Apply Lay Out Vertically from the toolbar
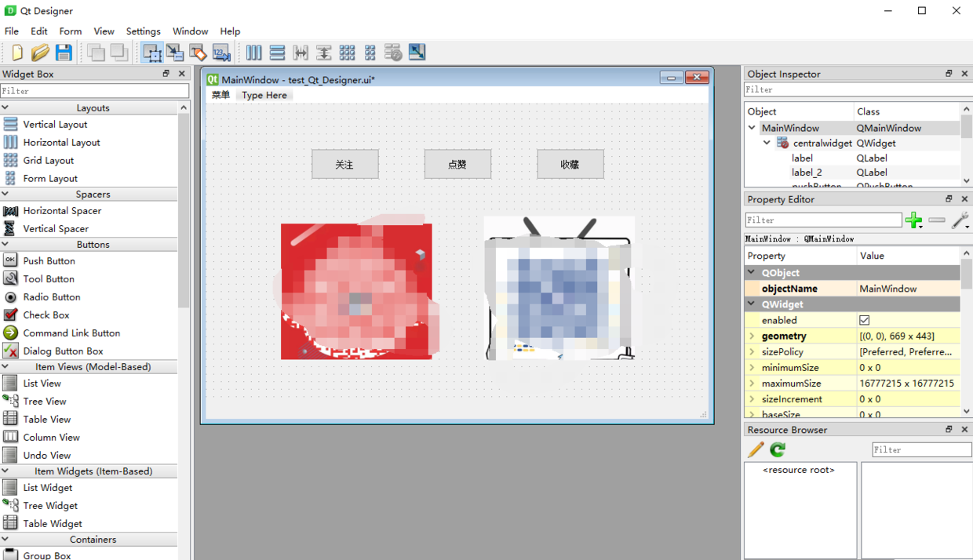973x560 pixels. coord(277,53)
